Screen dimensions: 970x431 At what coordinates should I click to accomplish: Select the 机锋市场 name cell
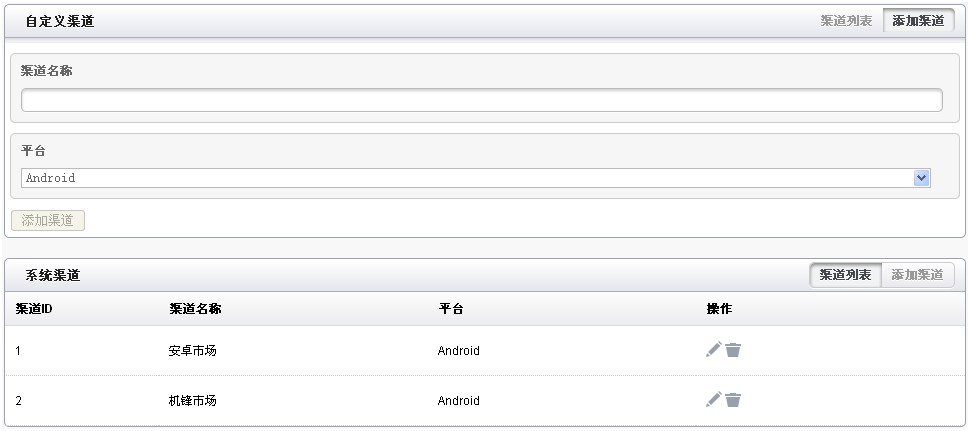(x=192, y=401)
